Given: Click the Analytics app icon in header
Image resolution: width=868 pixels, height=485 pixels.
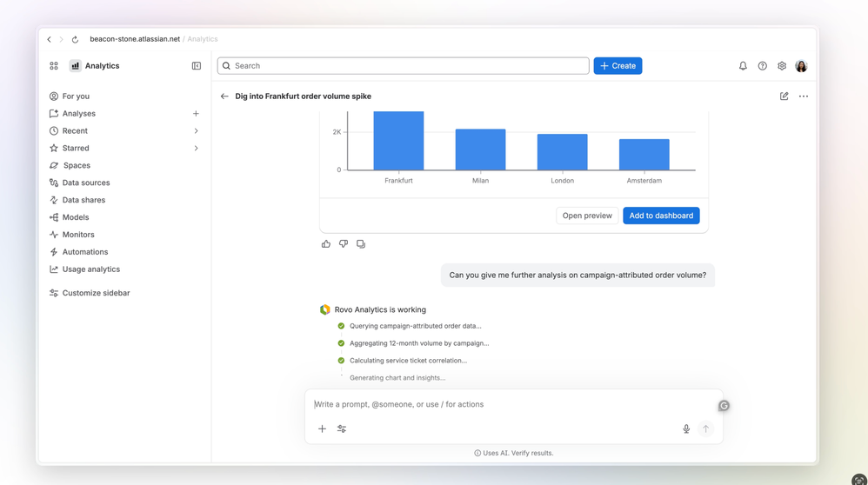Looking at the screenshot, I should (x=76, y=66).
